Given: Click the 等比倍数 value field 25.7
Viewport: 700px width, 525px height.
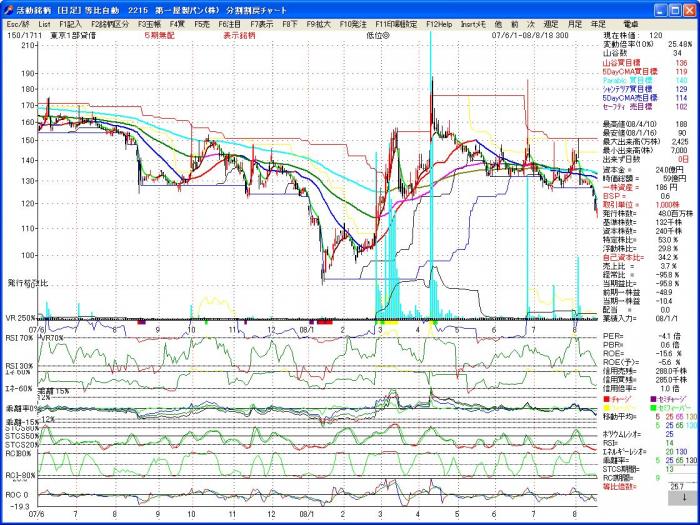Looking at the screenshot, I should coord(682,487).
